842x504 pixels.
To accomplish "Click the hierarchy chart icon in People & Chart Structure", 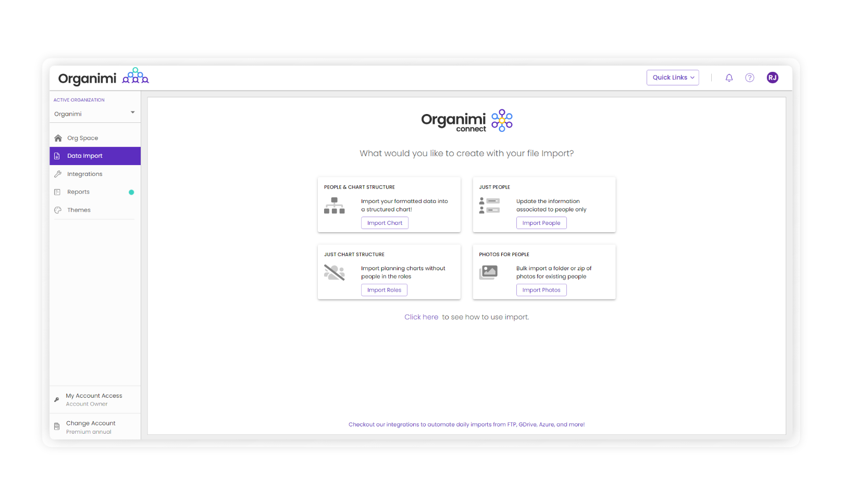I will tap(335, 206).
